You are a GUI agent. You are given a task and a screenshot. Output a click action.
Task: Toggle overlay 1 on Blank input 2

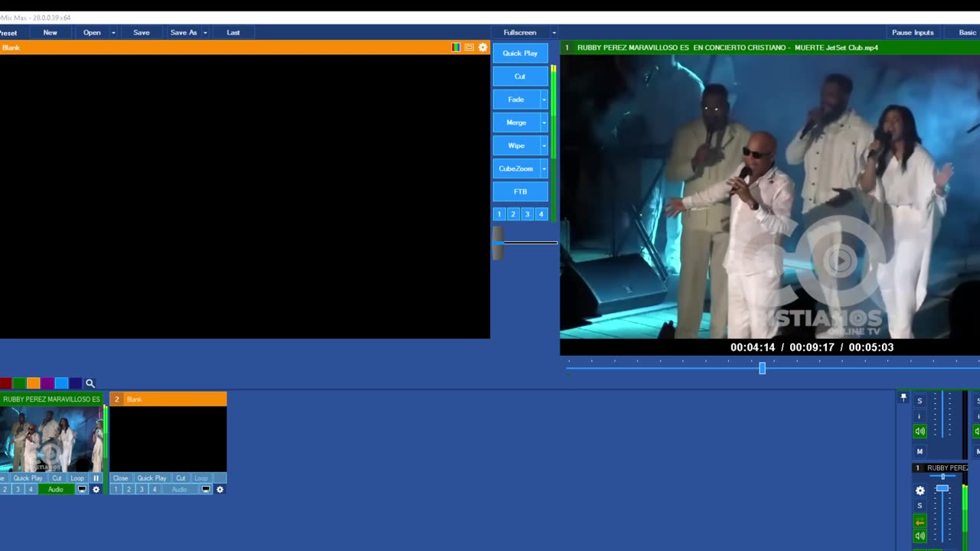116,490
